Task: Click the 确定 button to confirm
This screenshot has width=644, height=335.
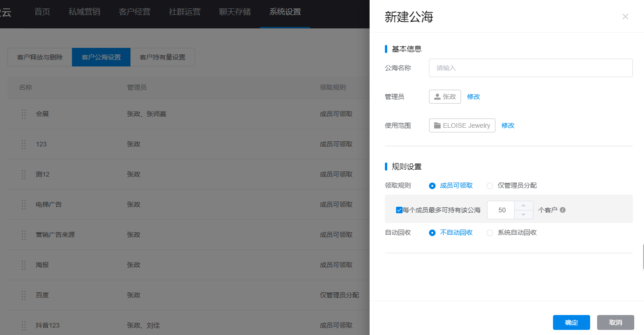Action: click(571, 322)
